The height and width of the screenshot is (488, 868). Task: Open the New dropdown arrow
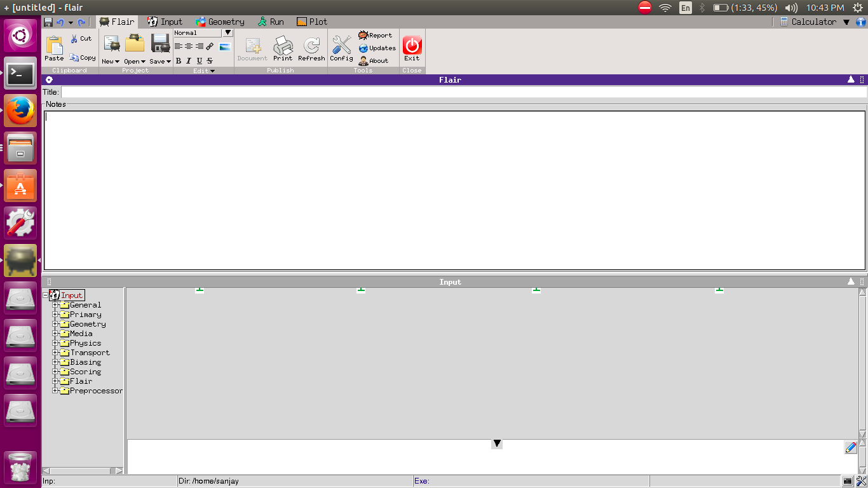(x=117, y=62)
